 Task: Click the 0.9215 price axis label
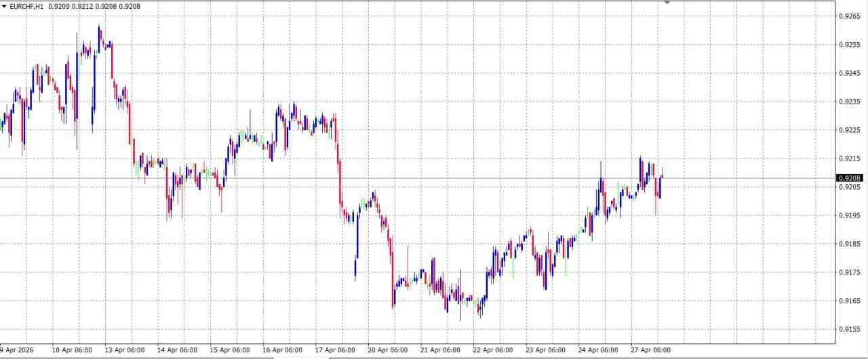click(850, 158)
